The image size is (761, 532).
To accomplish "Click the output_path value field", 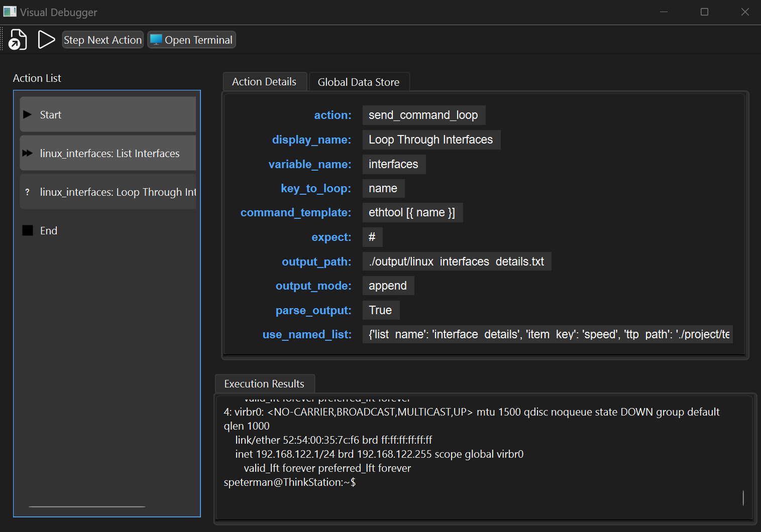I will point(457,261).
